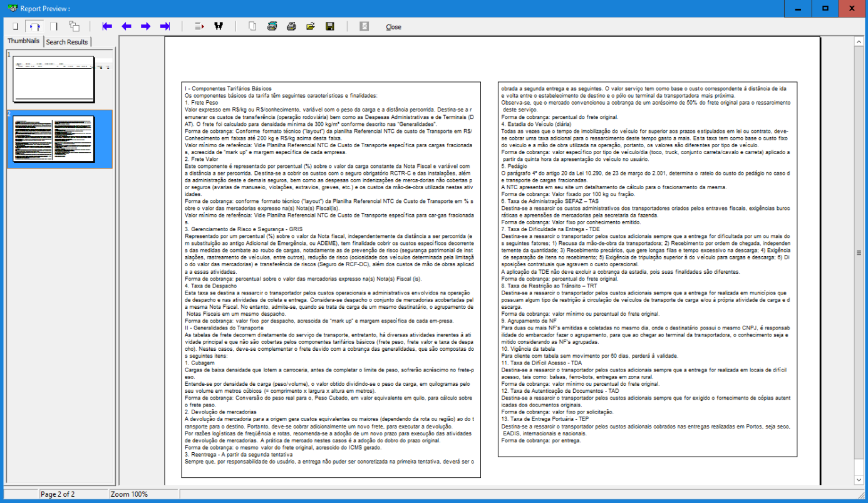
Task: Click the zoom to fit whole page icon
Action: click(x=15, y=26)
